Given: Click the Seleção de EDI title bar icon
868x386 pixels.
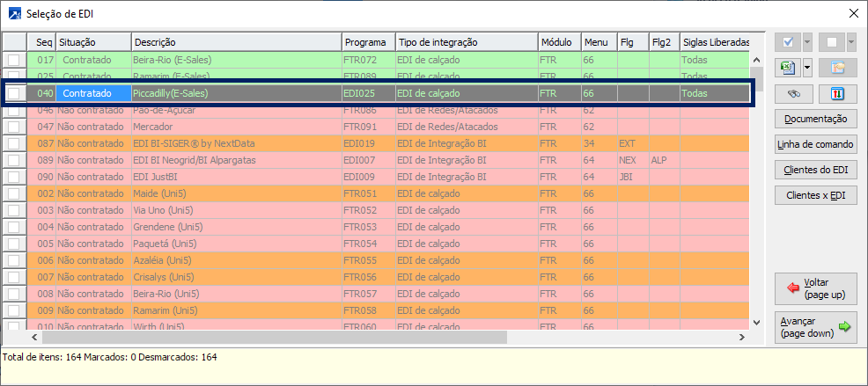Looking at the screenshot, I should click(15, 14).
